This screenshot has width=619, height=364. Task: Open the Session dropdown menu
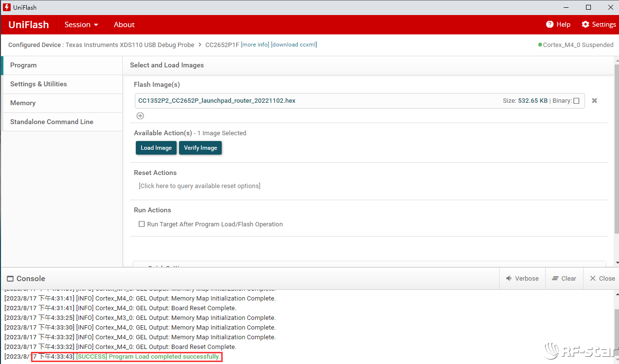(x=81, y=25)
